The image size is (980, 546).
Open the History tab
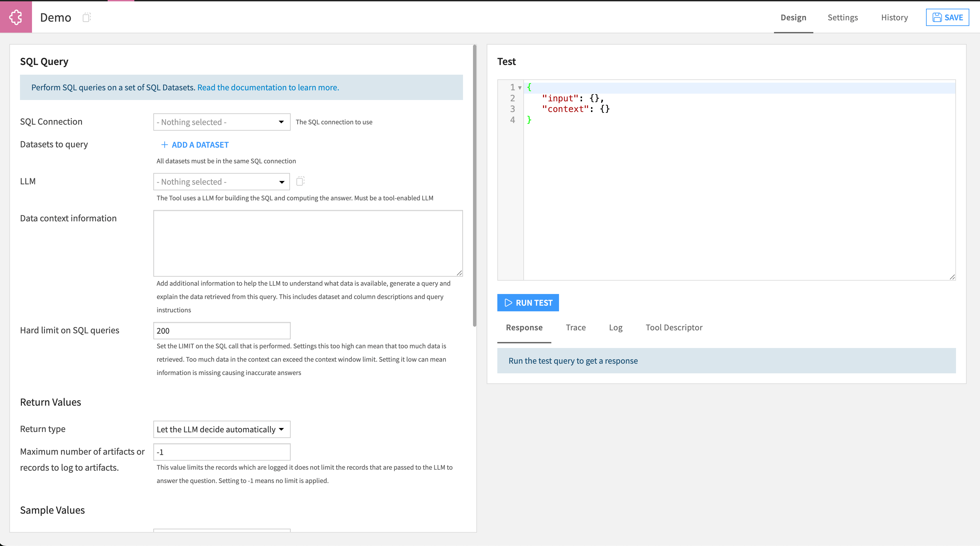(894, 18)
